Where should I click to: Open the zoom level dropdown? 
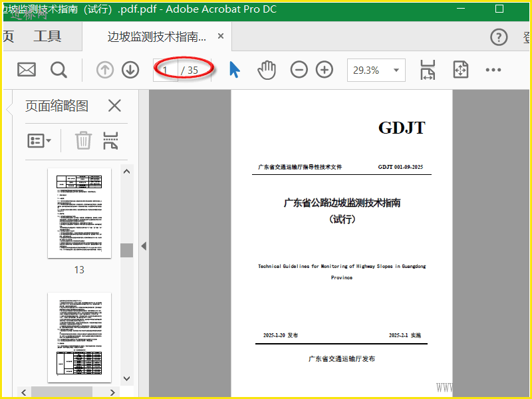pyautogui.click(x=396, y=70)
